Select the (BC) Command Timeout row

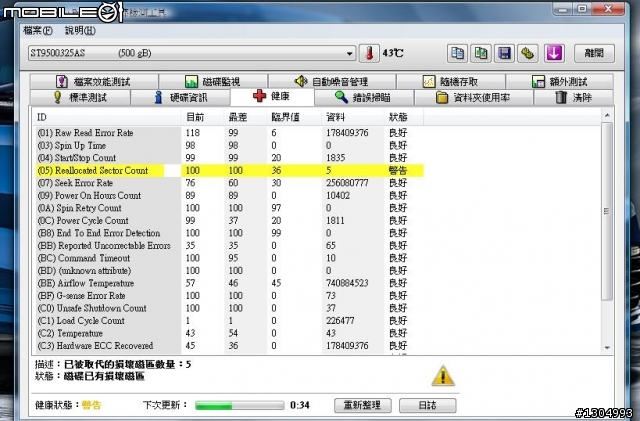pyautogui.click(x=229, y=258)
